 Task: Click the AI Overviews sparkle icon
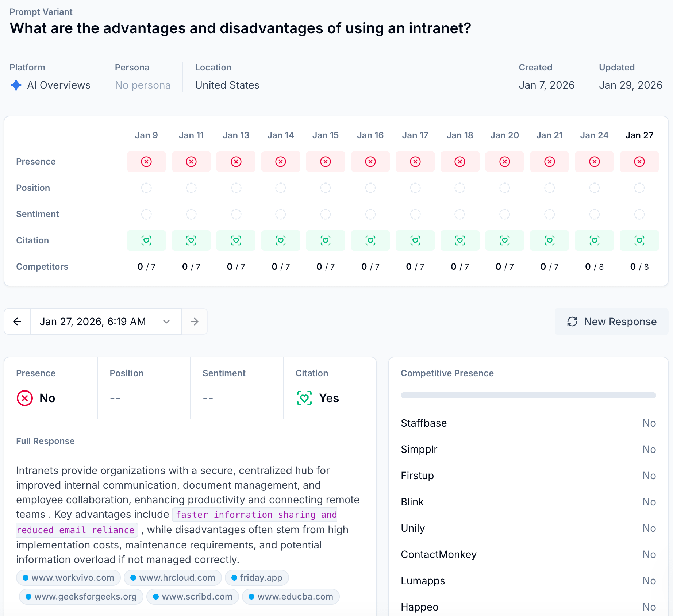tap(16, 85)
